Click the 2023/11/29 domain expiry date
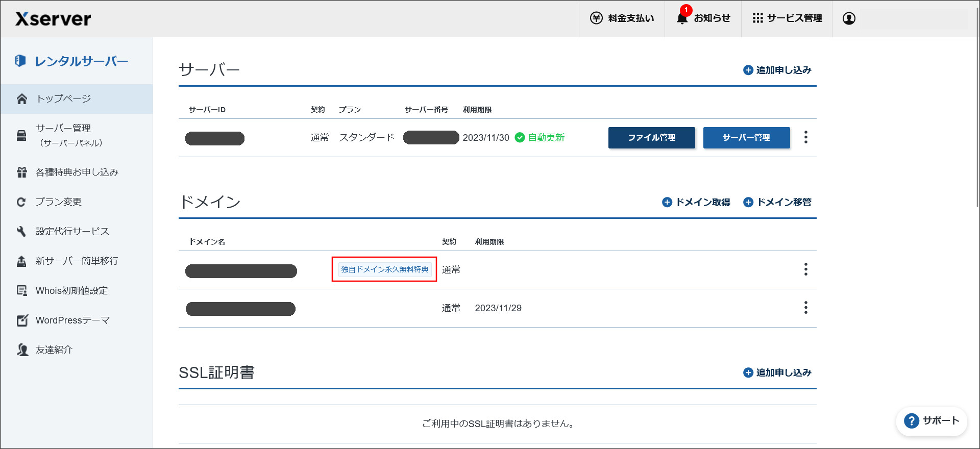Image resolution: width=980 pixels, height=449 pixels. coord(498,308)
